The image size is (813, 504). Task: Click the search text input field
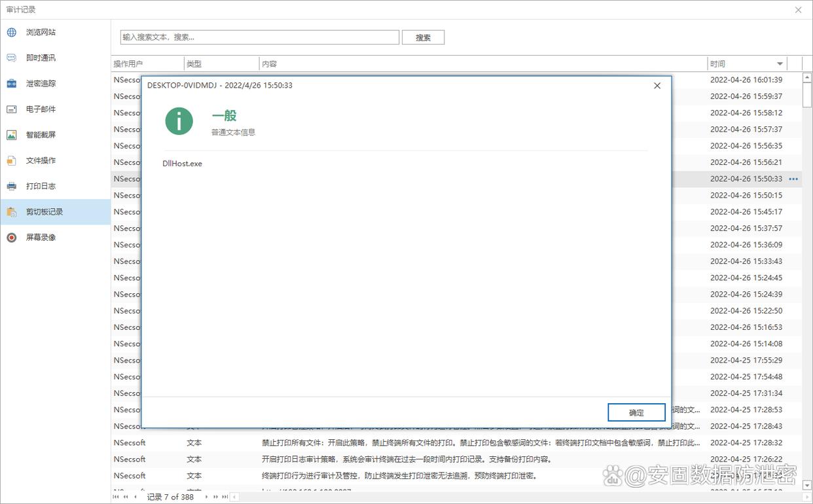coord(259,37)
